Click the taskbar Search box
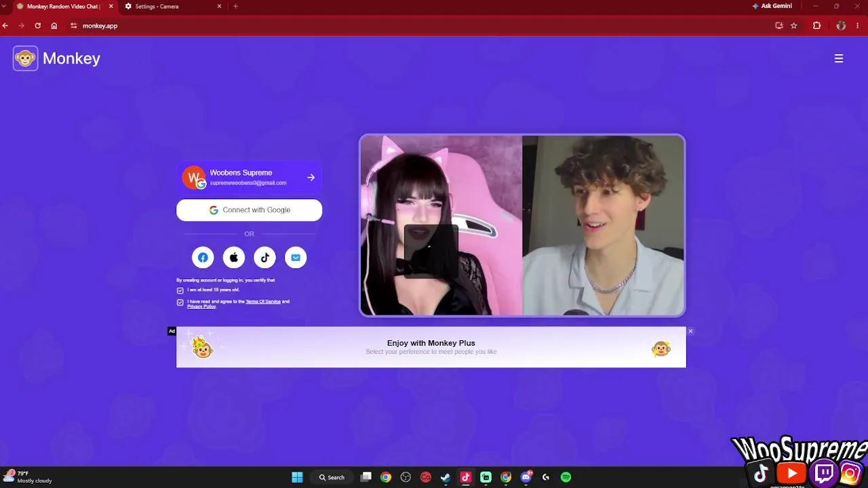The image size is (868, 488). tap(332, 477)
